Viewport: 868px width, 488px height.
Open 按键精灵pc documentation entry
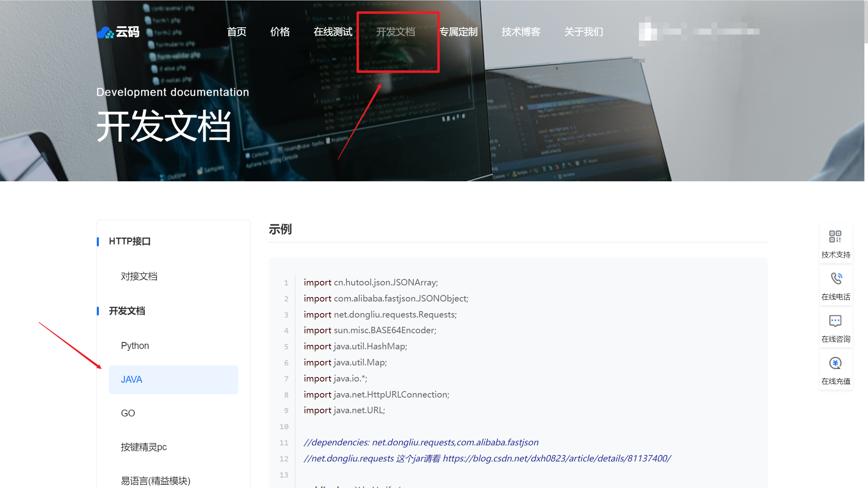[x=143, y=447]
